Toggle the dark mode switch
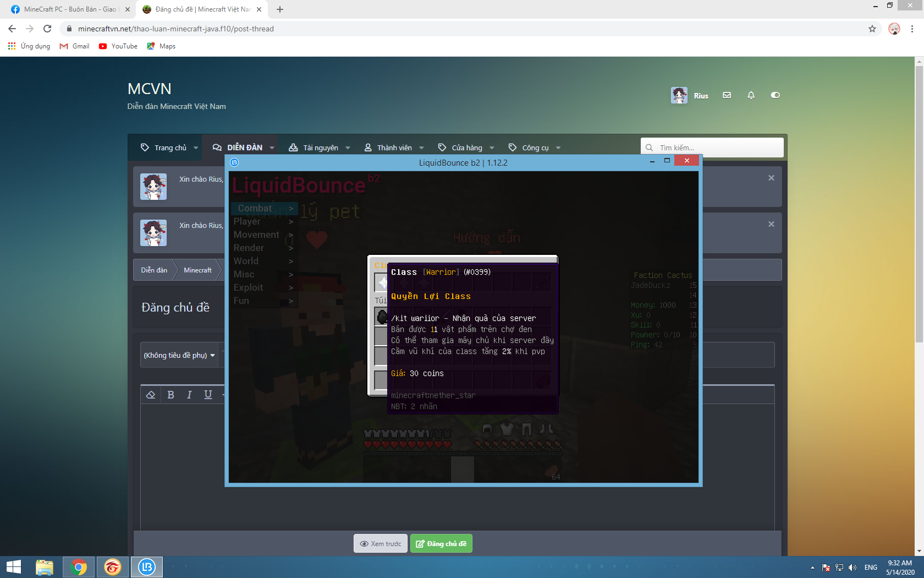Screen dimensions: 924x578 tap(775, 95)
